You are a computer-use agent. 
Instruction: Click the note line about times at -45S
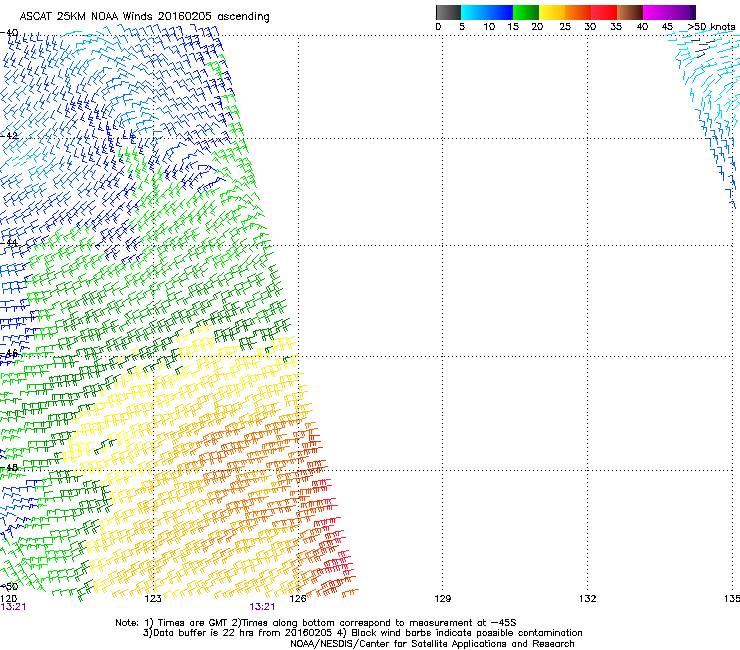point(316,623)
